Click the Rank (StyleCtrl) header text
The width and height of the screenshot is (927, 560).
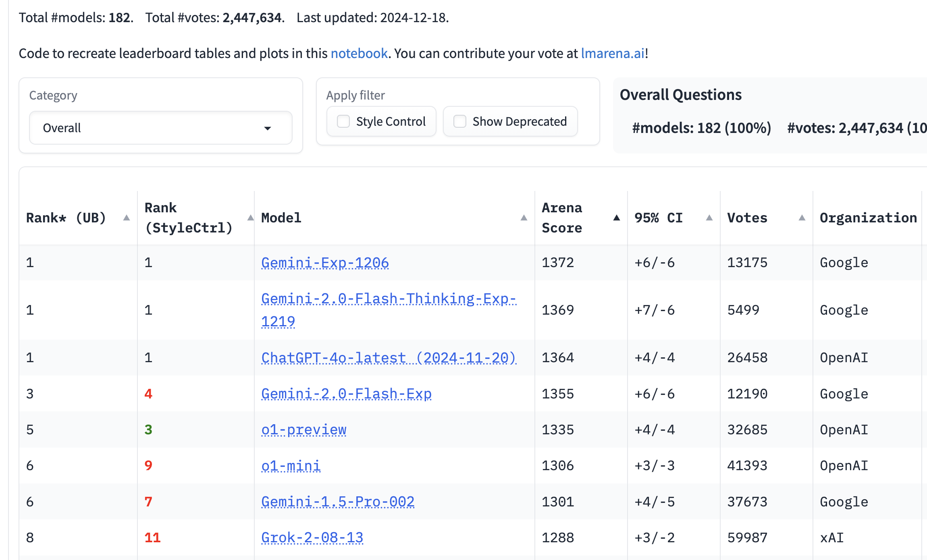189,218
